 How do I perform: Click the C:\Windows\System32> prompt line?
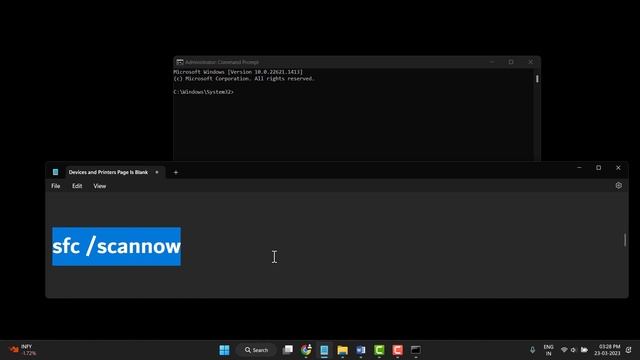[204, 92]
